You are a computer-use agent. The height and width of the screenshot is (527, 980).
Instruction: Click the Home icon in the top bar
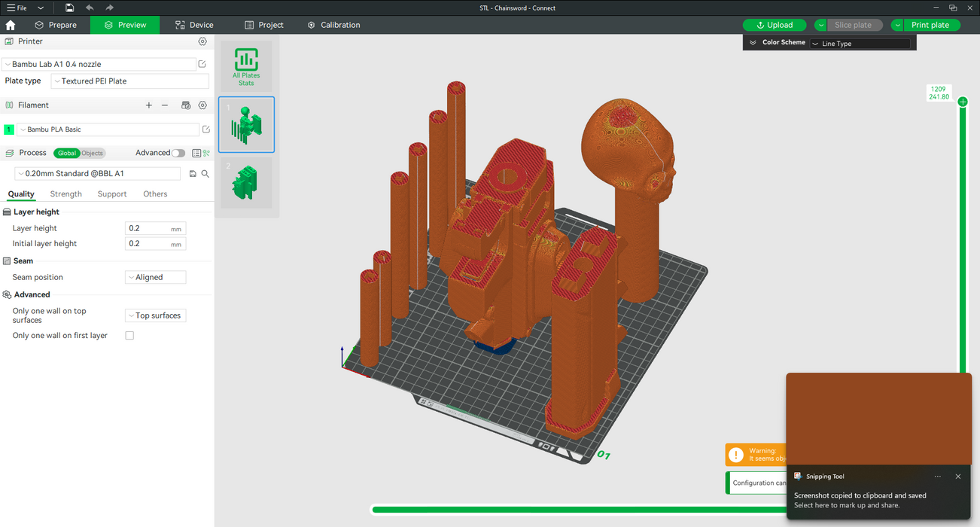(x=11, y=25)
